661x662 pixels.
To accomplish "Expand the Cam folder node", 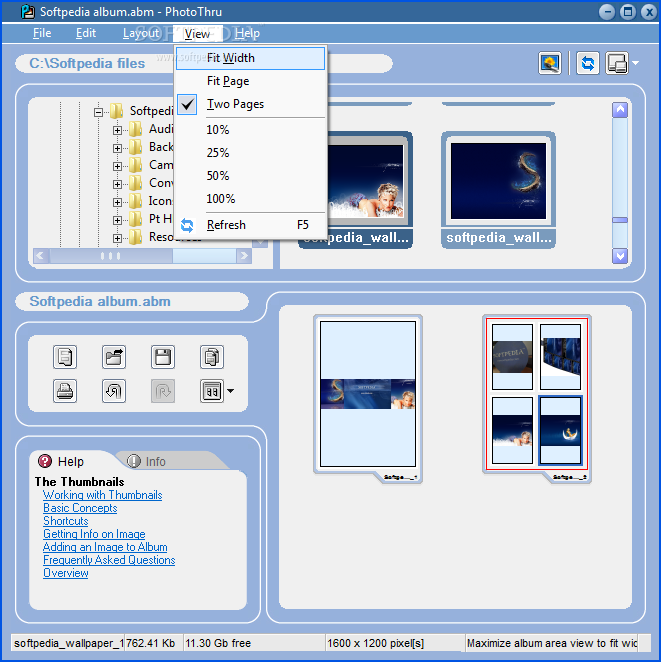I will click(x=117, y=166).
